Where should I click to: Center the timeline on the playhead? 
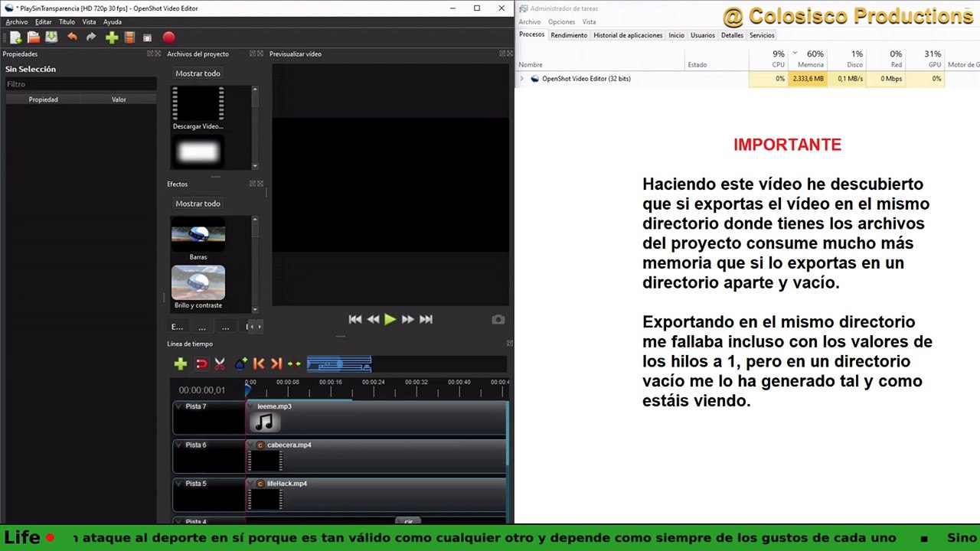[294, 364]
